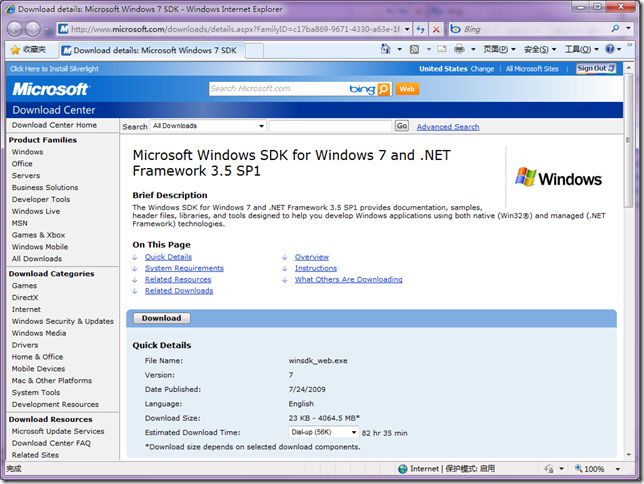Open Developer Tools product family

click(41, 199)
